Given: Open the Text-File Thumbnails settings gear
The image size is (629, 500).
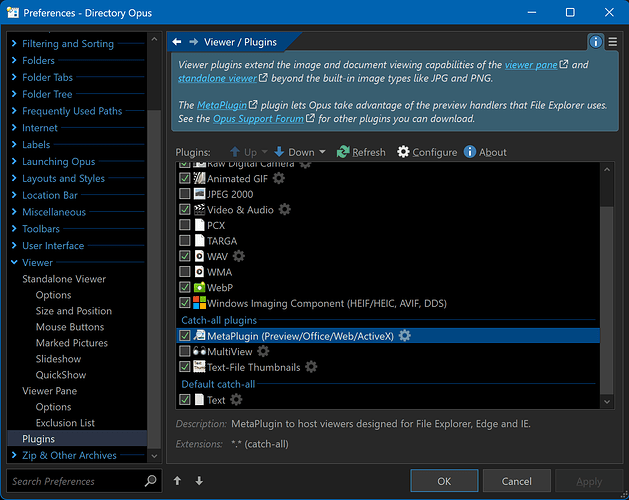Looking at the screenshot, I should (x=311, y=367).
